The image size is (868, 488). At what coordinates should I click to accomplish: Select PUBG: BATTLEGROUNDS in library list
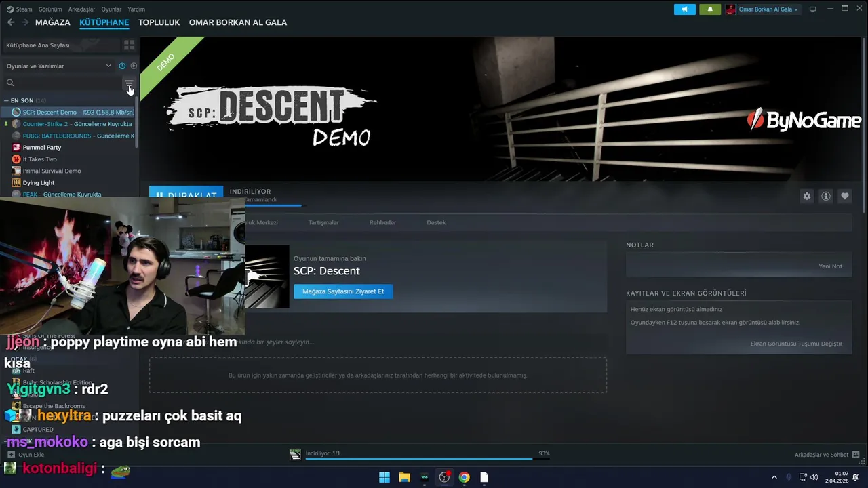coord(69,136)
